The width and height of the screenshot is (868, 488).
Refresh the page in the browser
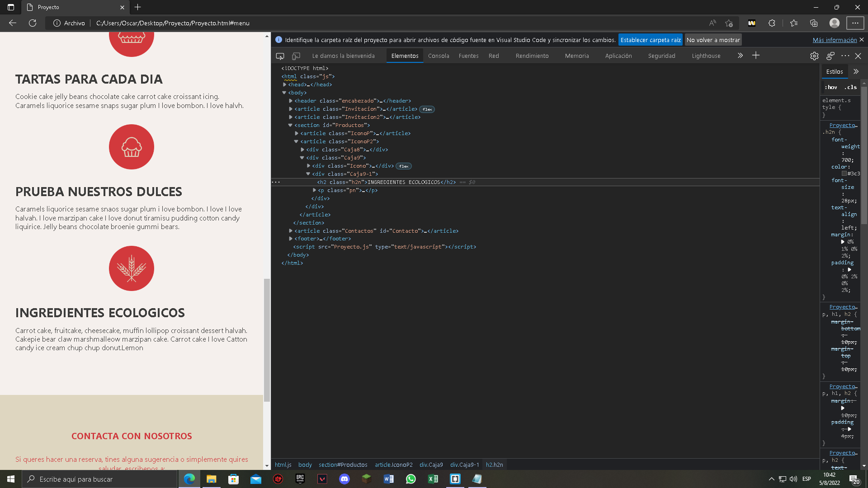(33, 23)
